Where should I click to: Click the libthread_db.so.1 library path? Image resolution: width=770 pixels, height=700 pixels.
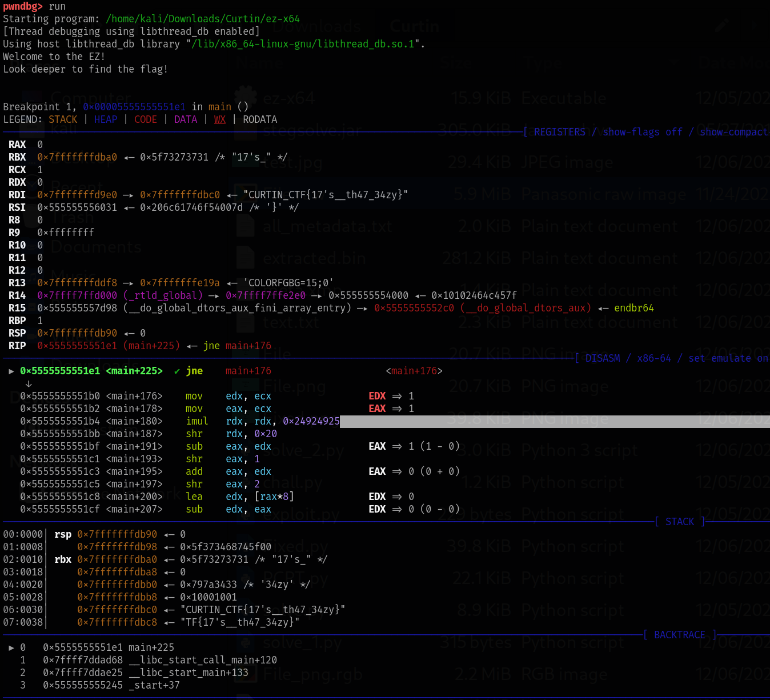tap(303, 44)
